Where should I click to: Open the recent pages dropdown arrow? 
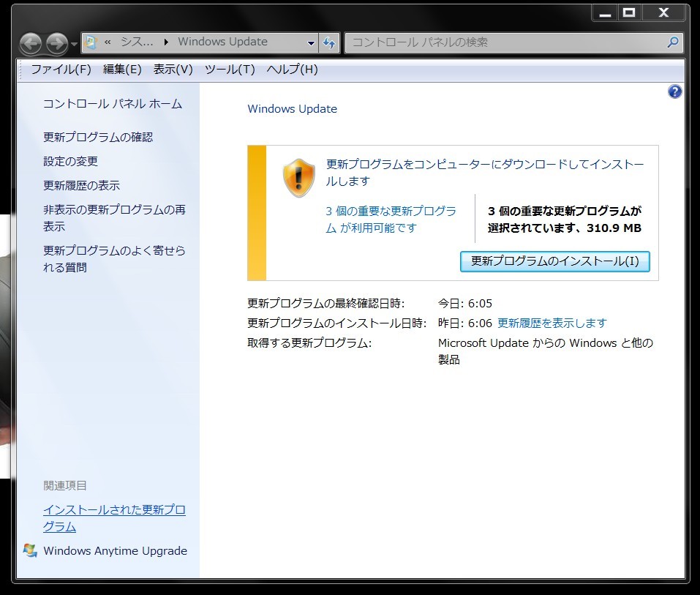(74, 44)
